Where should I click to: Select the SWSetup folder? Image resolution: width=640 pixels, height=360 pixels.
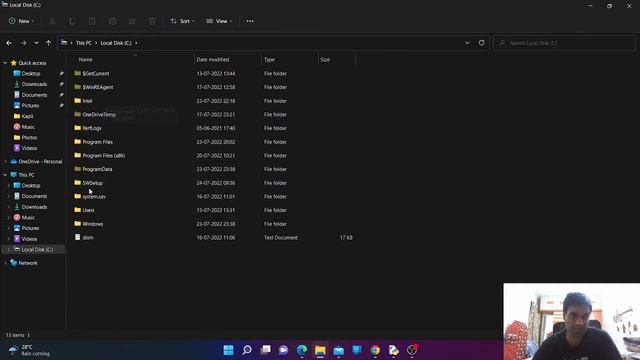(x=93, y=183)
